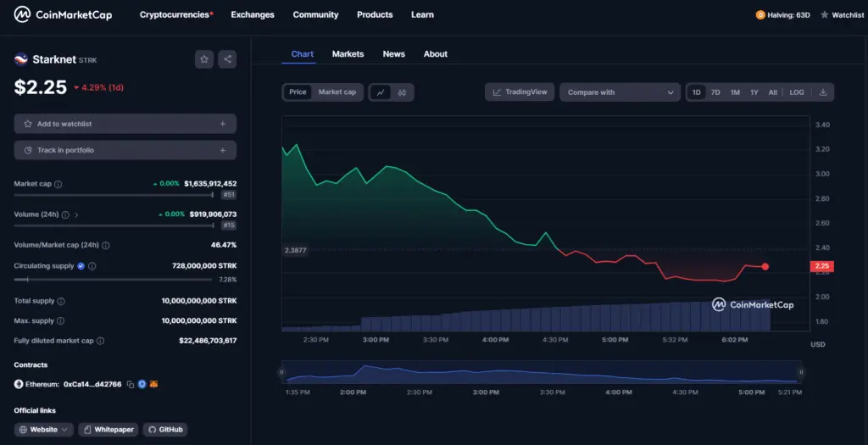This screenshot has width=868, height=445.
Task: Switch to the Markets tab
Action: [348, 54]
